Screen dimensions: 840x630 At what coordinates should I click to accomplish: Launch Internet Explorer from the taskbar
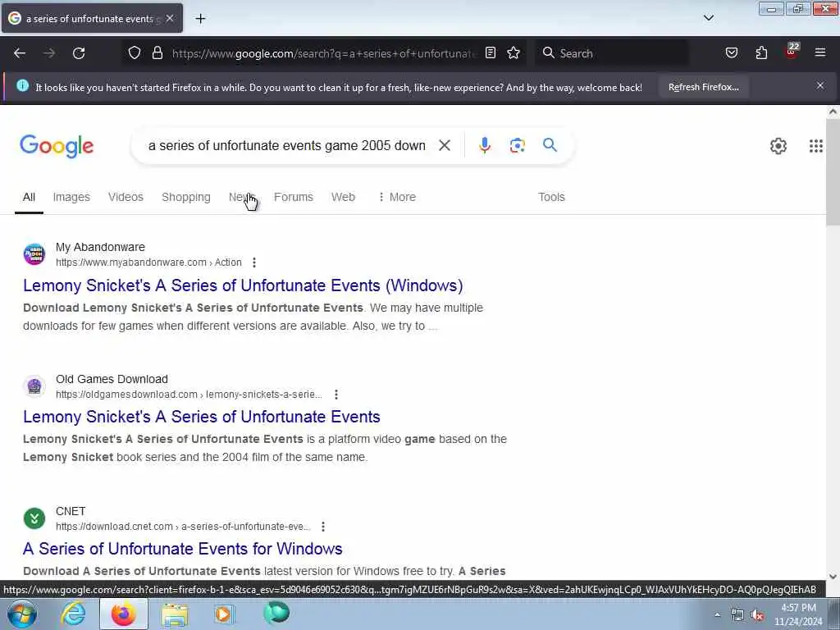click(73, 614)
